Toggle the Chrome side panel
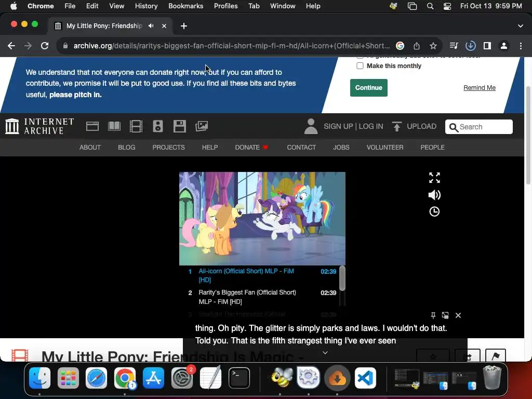 [487, 46]
